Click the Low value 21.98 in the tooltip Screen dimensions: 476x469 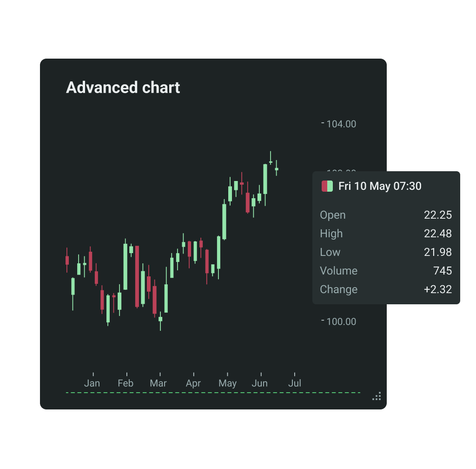[438, 252]
